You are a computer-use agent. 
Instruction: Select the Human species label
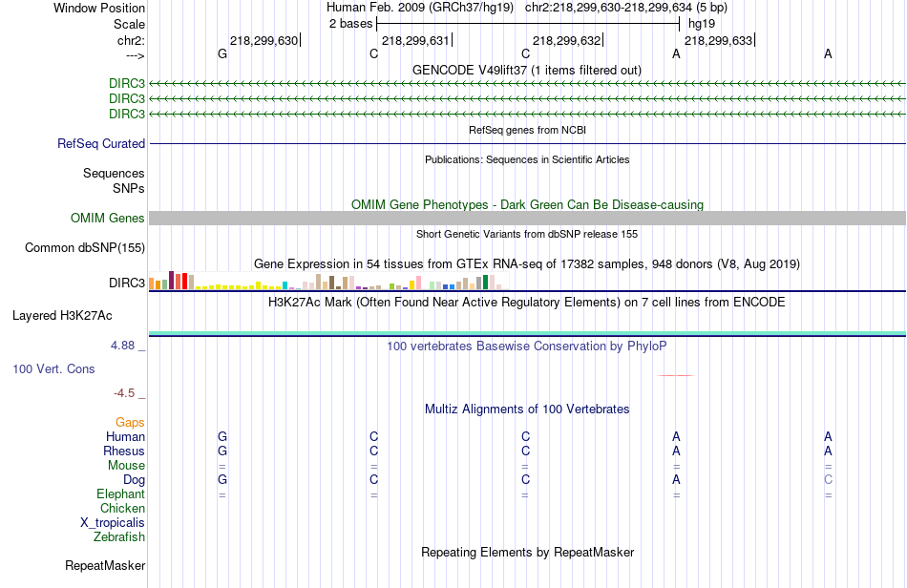(x=125, y=436)
